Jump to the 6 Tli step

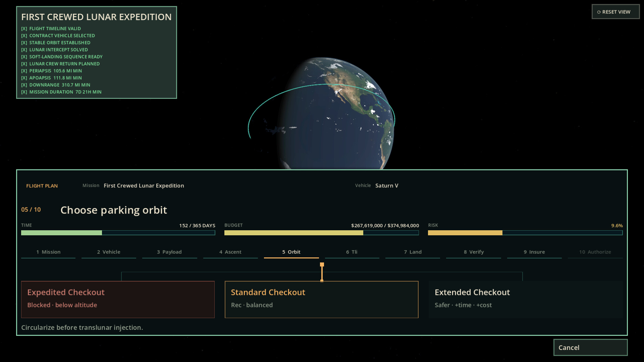(352, 252)
